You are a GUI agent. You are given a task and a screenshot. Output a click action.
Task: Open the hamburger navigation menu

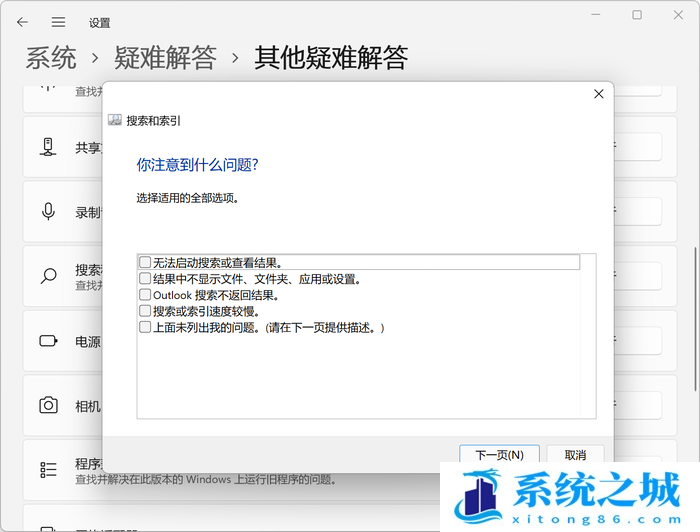point(58,21)
